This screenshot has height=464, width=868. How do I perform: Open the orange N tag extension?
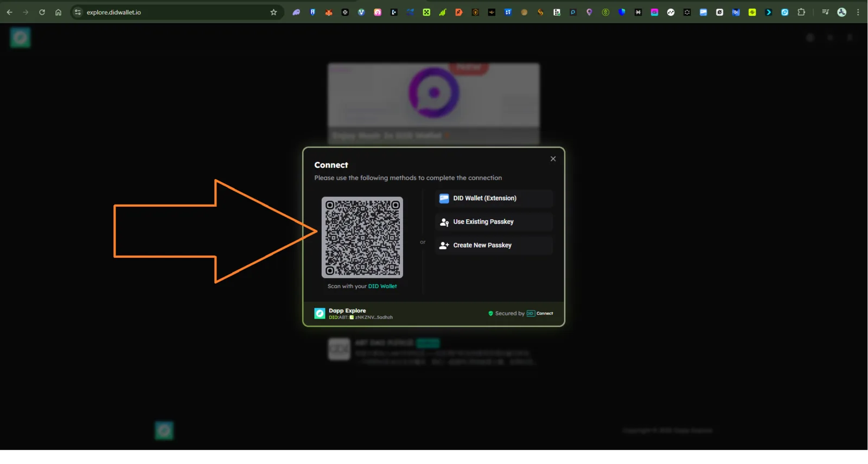coord(459,12)
